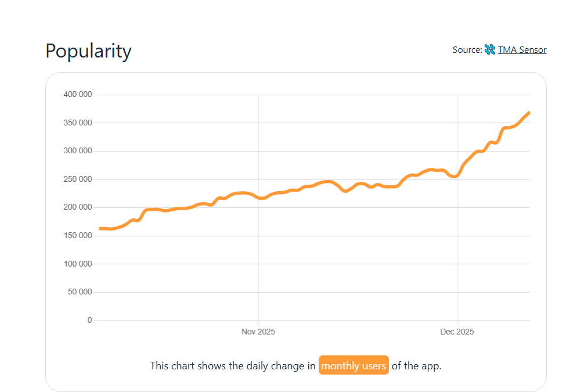Click the "of the app." caption text
Viewport: 588px width, 392px height.
(416, 366)
